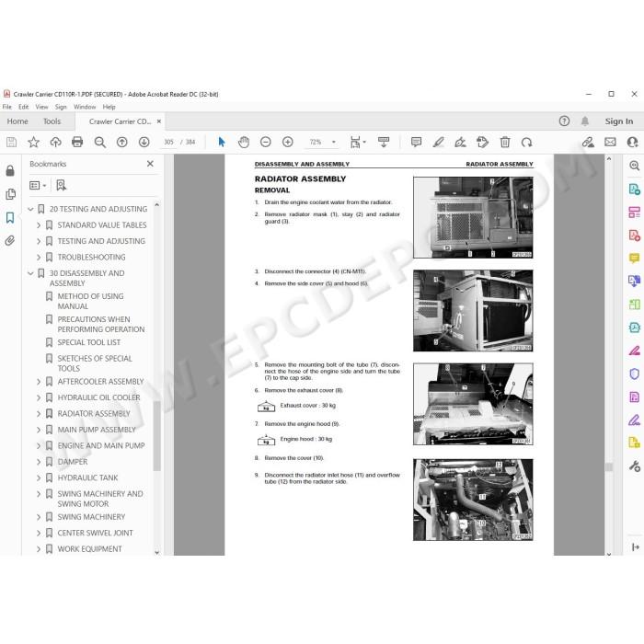The image size is (644, 644).
Task: Open the Protect shield tool in right pane
Action: (634, 374)
